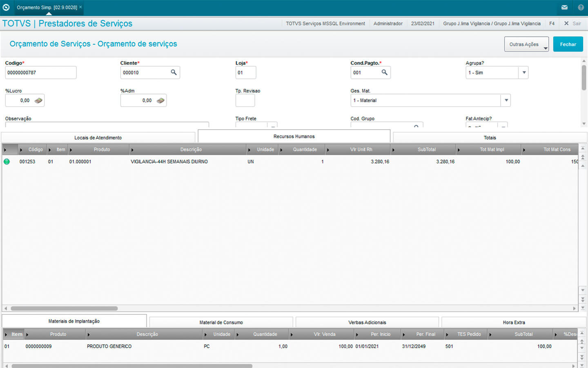
Task: Click the Recursos Humanos grid horizontal scrollbar
Action: coord(64,308)
